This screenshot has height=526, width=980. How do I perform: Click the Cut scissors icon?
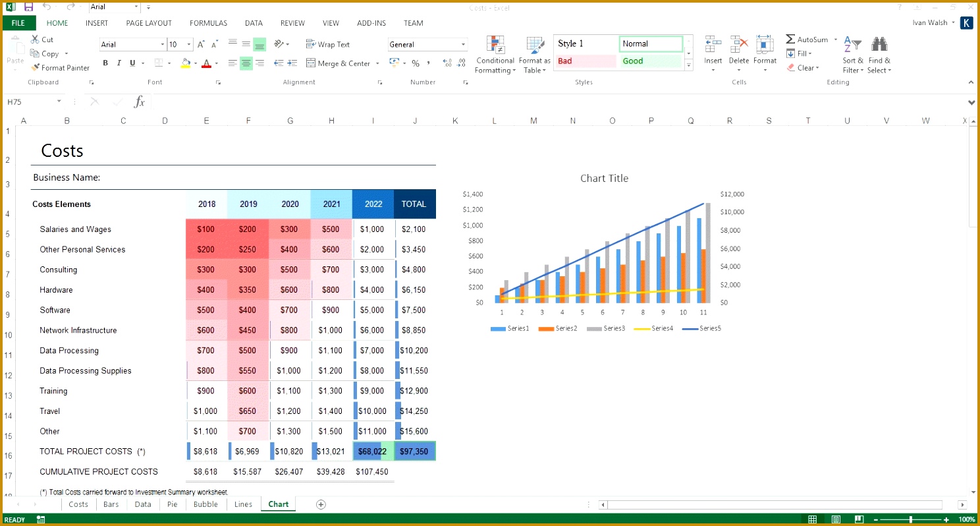(34, 40)
